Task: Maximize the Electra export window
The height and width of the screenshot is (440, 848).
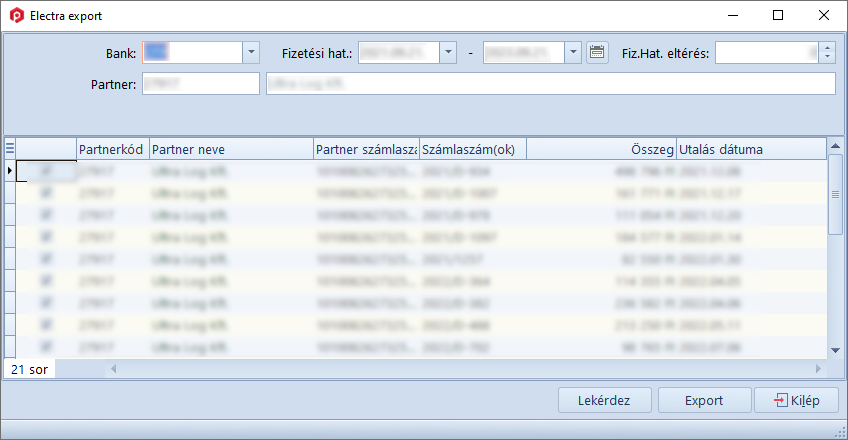Action: pos(778,16)
